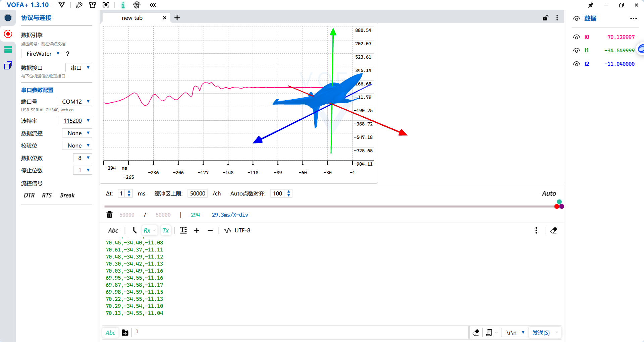Viewport: 644px width, 342px height.
Task: Open the protocol and connection sidebar icon
Action: (x=8, y=18)
